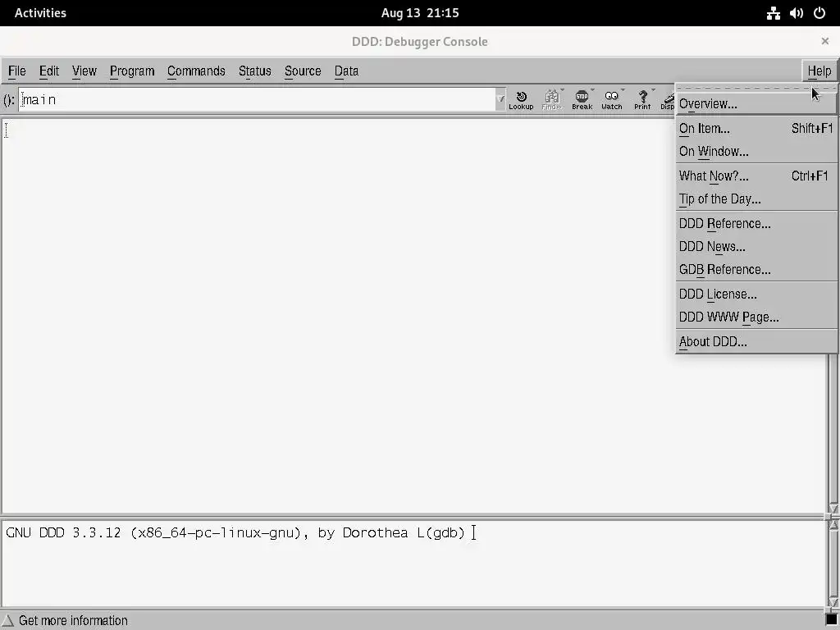Click the source window scrollbar down arrow

pos(833,508)
